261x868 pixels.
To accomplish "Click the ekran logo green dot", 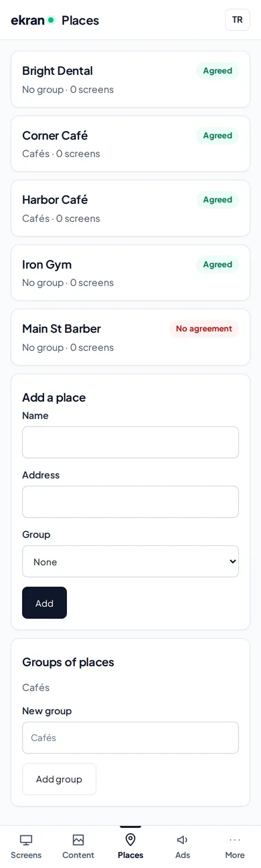I will 51,20.
